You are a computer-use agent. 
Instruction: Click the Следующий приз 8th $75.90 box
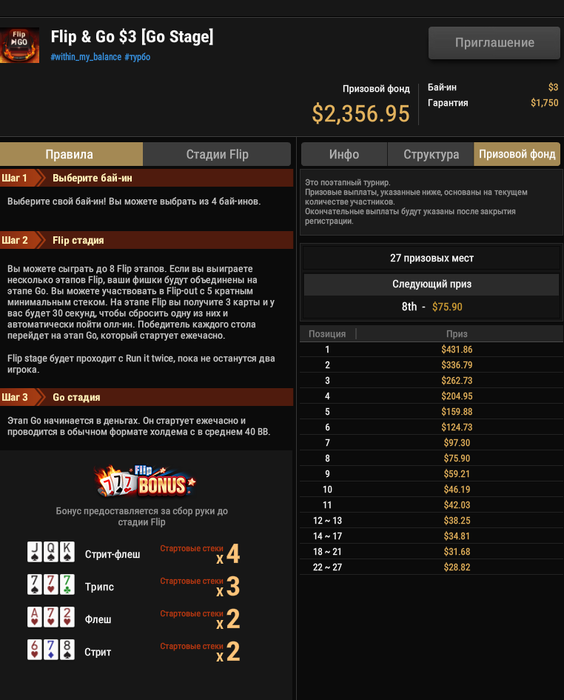[431, 296]
